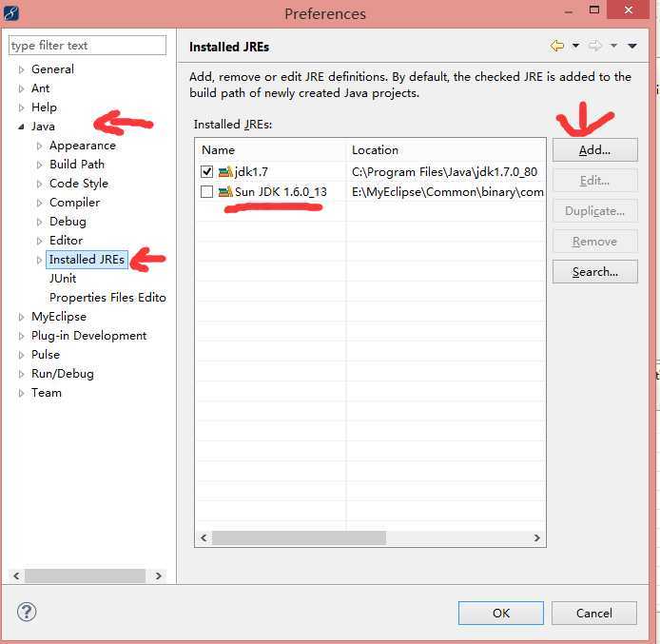Viewport: 660px width, 644px height.
Task: Click the yellow back navigation arrow
Action: pyautogui.click(x=557, y=46)
